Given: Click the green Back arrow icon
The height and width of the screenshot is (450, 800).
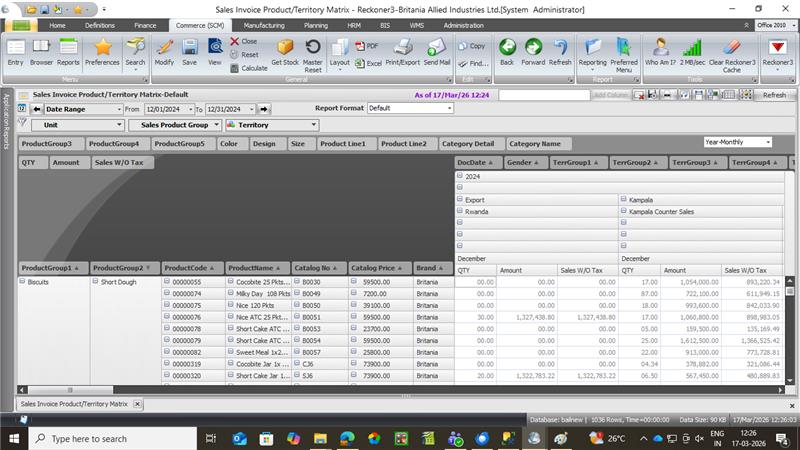Looking at the screenshot, I should 507,48.
